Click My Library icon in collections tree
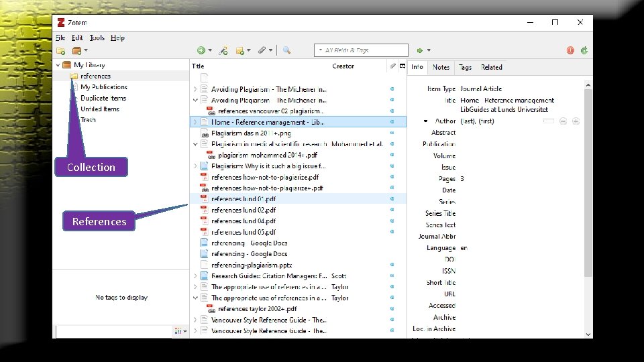 (x=67, y=65)
